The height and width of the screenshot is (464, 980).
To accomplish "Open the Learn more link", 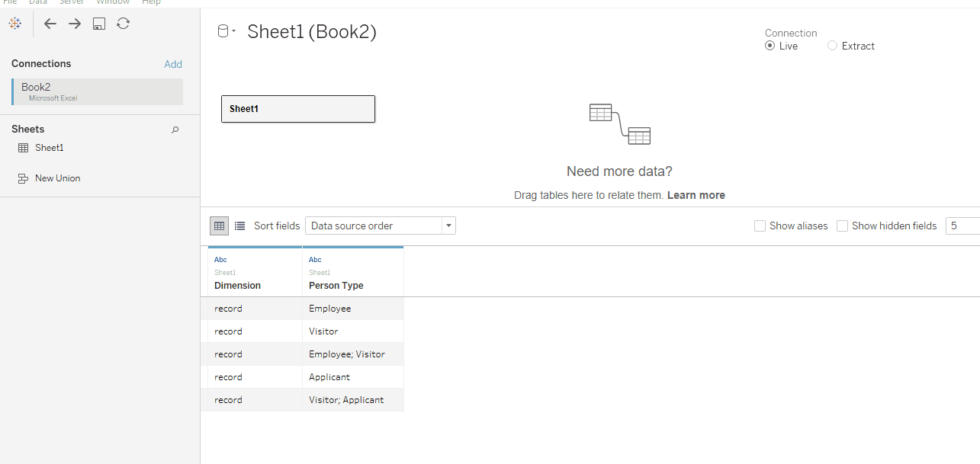I will 696,195.
